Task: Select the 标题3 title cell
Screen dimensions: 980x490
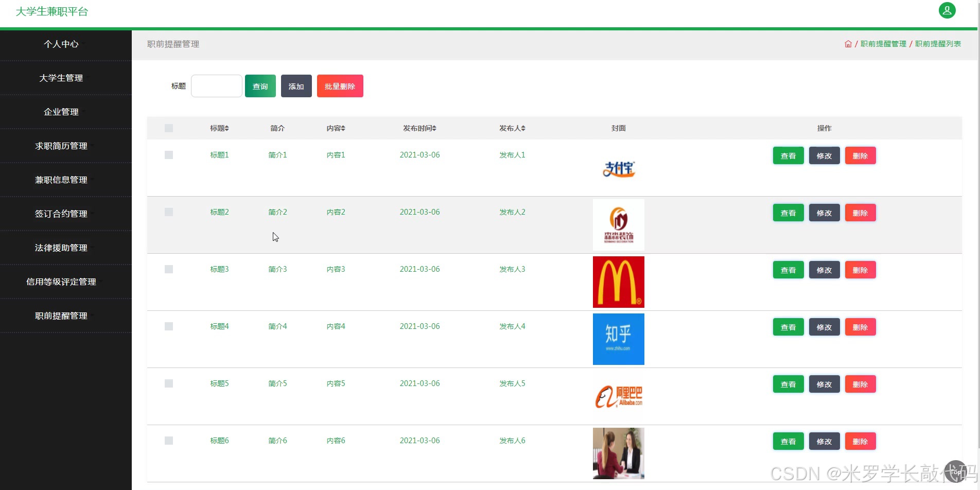Action: click(x=219, y=269)
